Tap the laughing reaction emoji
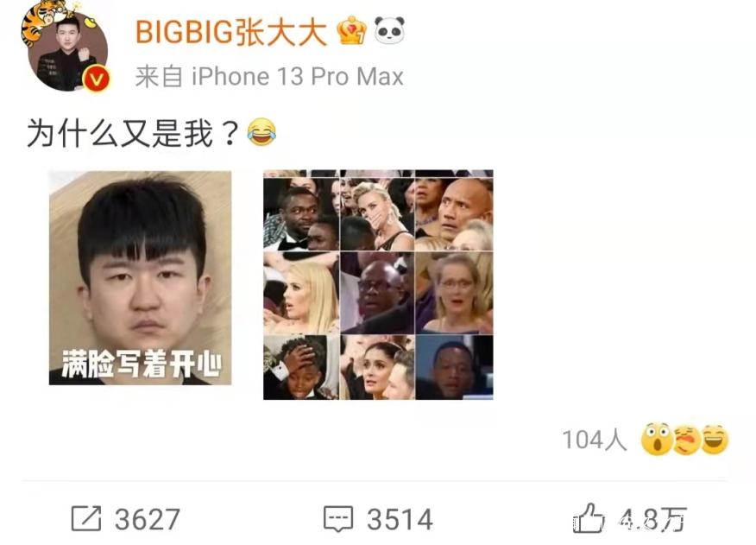Viewport: 756px width, 545px height. 715,440
